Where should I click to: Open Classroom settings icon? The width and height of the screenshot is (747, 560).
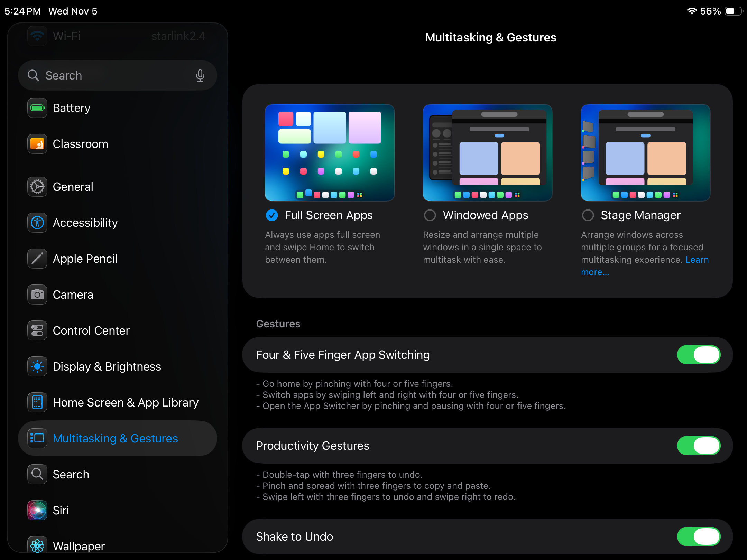tap(37, 144)
